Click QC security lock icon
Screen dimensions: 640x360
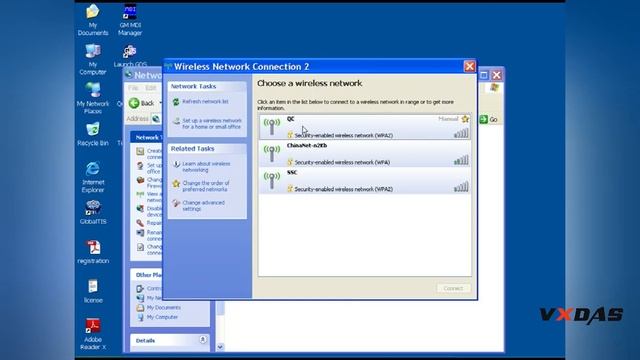(290, 135)
